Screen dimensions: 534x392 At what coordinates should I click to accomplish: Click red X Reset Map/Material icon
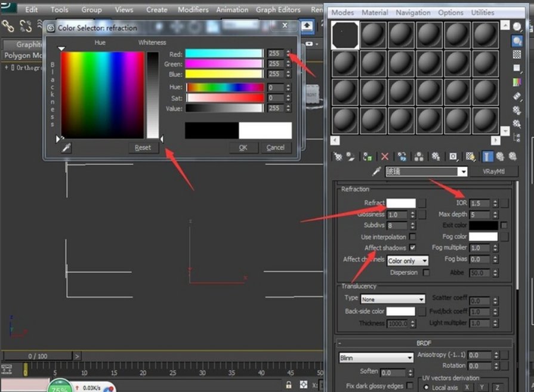click(384, 156)
